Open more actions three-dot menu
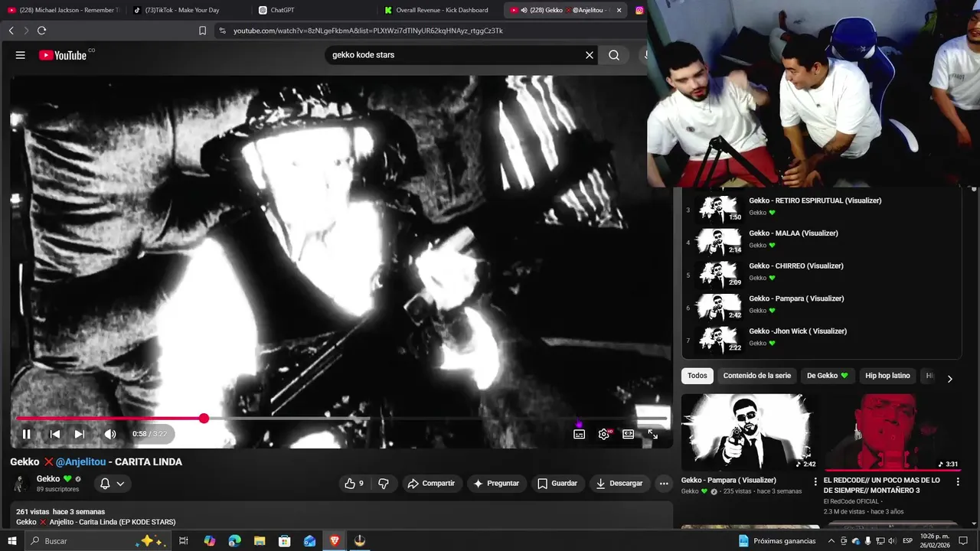Viewport: 980px width, 551px height. tap(664, 484)
